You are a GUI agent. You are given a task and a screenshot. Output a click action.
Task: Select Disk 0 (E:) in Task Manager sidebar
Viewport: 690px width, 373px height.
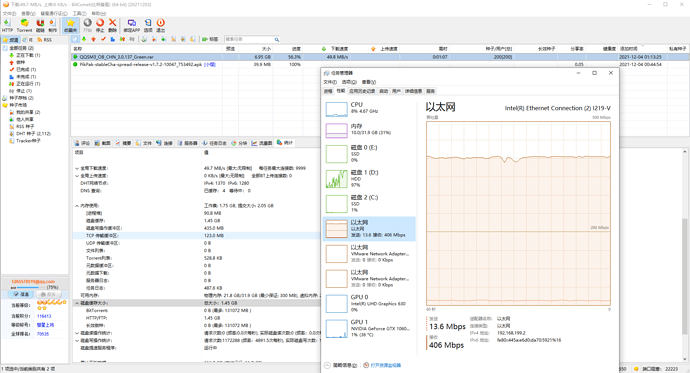[x=369, y=154]
